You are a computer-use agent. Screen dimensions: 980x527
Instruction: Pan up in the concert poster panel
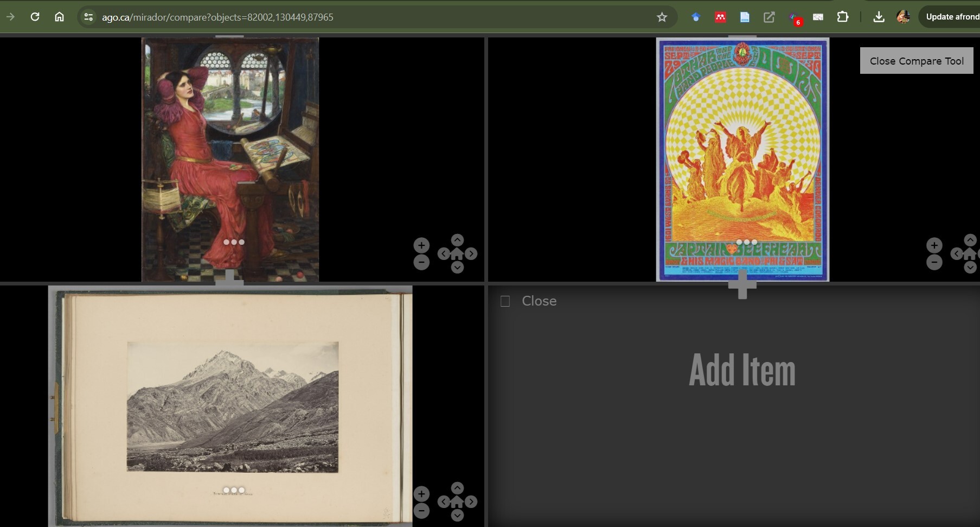click(x=970, y=240)
